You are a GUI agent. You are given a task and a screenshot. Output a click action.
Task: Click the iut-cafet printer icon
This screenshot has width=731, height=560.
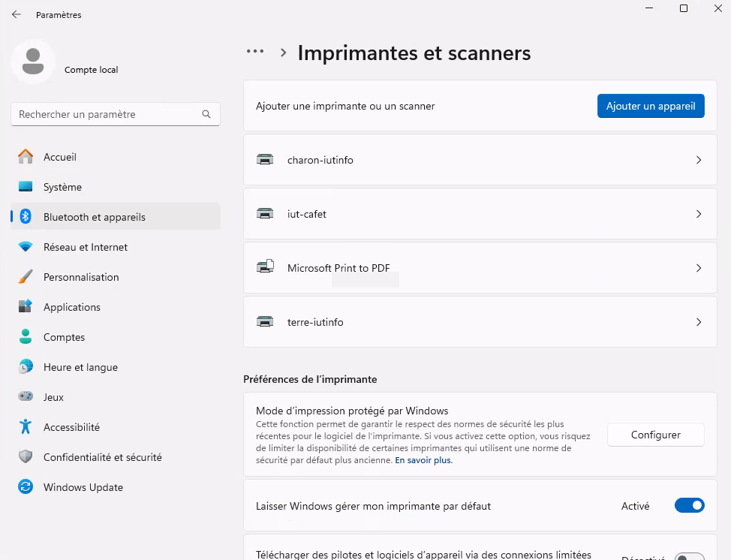(x=265, y=214)
